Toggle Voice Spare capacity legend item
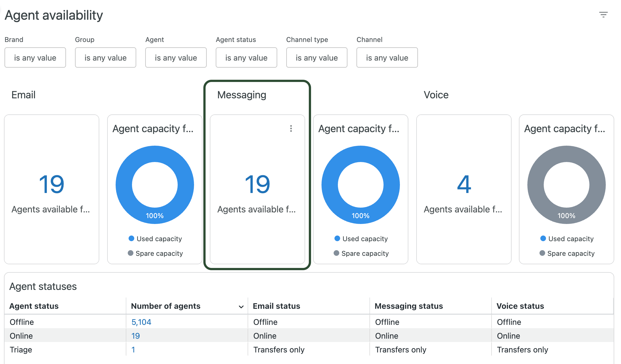 (x=567, y=253)
